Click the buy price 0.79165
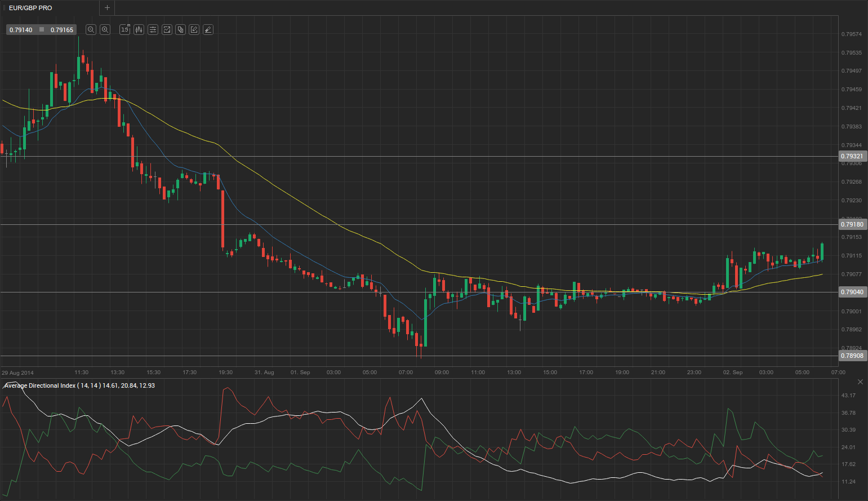 62,30
